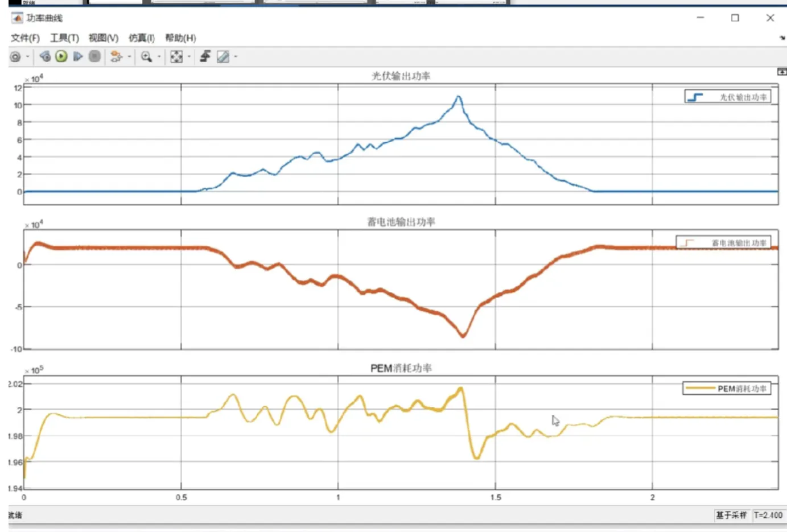Click the Step Back simulation button

(45, 56)
